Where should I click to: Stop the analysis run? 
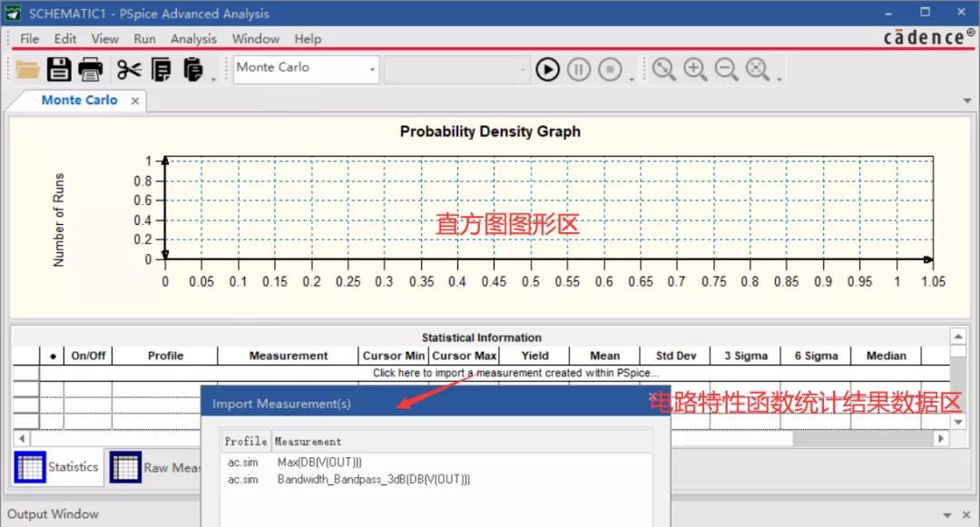click(610, 69)
